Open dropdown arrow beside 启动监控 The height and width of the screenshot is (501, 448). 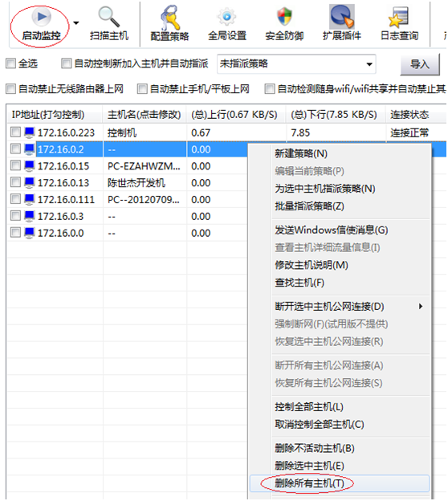tap(76, 23)
